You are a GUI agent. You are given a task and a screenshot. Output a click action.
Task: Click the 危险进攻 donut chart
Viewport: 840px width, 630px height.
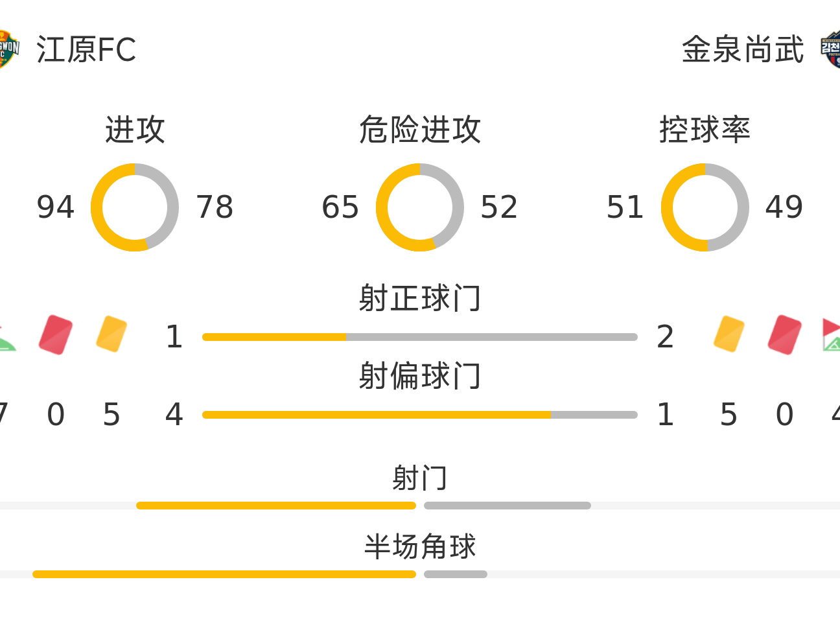(420, 207)
